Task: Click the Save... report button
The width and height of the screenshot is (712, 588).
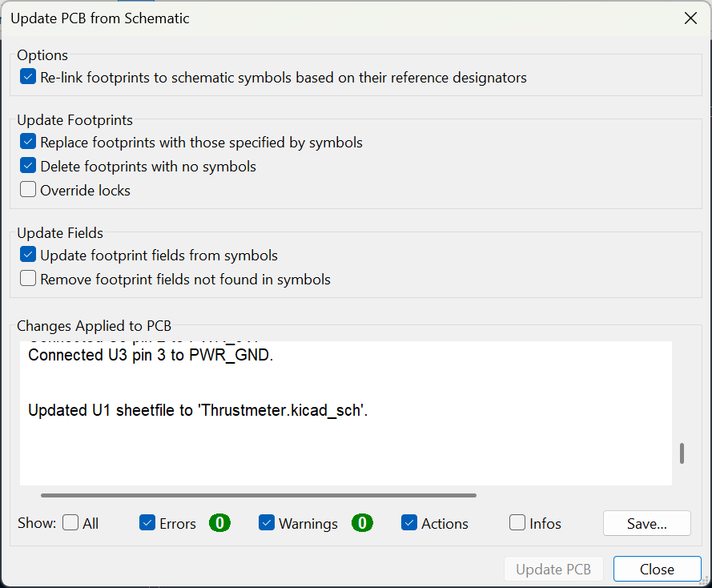Action: pyautogui.click(x=646, y=523)
